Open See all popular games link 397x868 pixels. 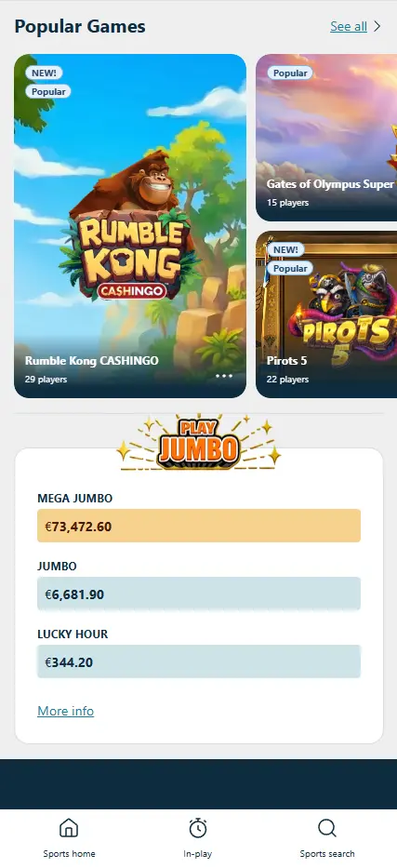click(x=349, y=26)
